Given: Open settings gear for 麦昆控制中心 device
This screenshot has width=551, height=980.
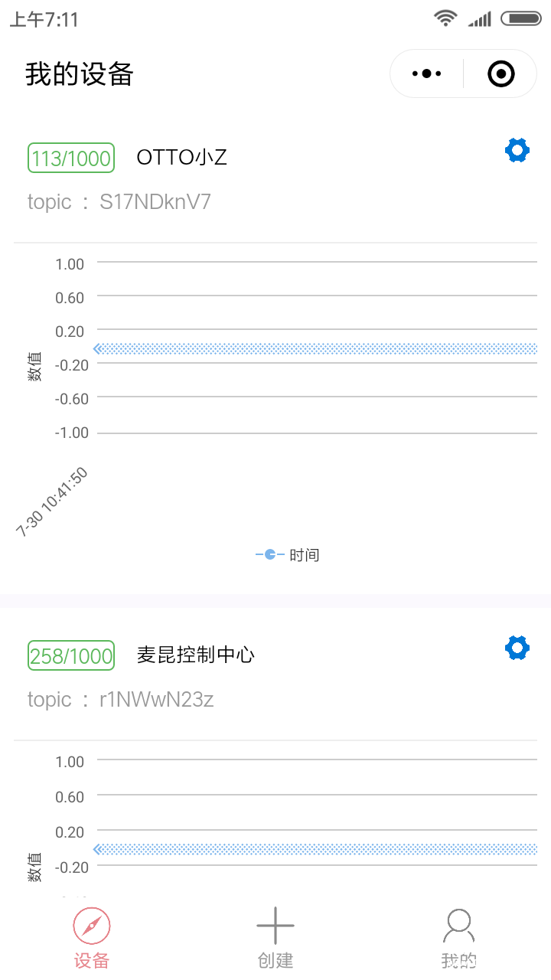Looking at the screenshot, I should click(517, 648).
